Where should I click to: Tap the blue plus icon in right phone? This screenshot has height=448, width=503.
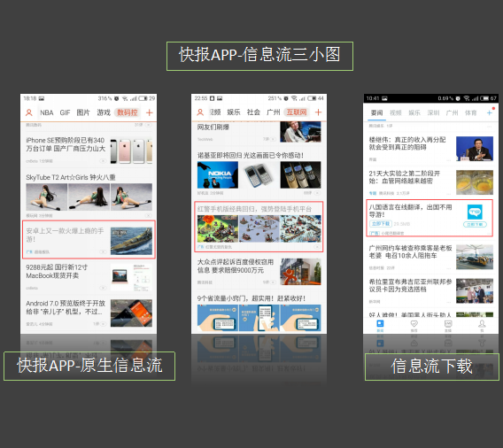490,112
